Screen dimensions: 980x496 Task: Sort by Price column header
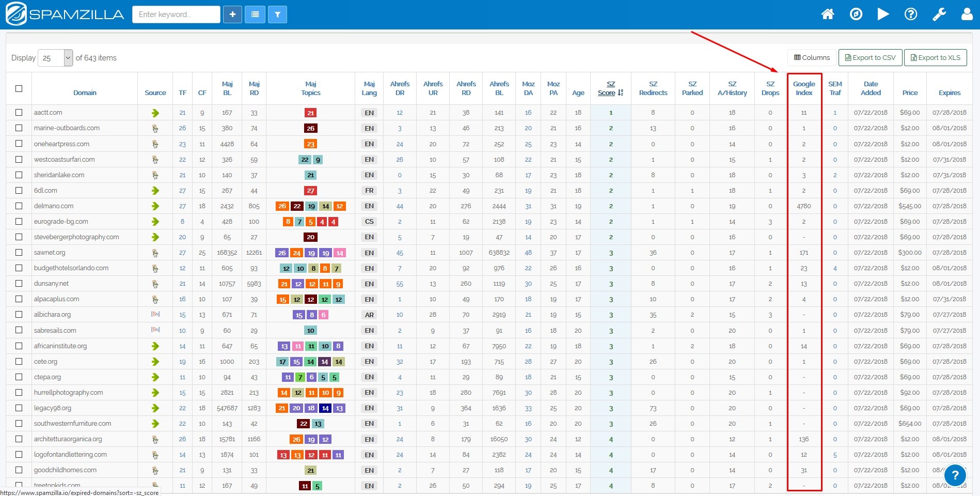(x=910, y=93)
